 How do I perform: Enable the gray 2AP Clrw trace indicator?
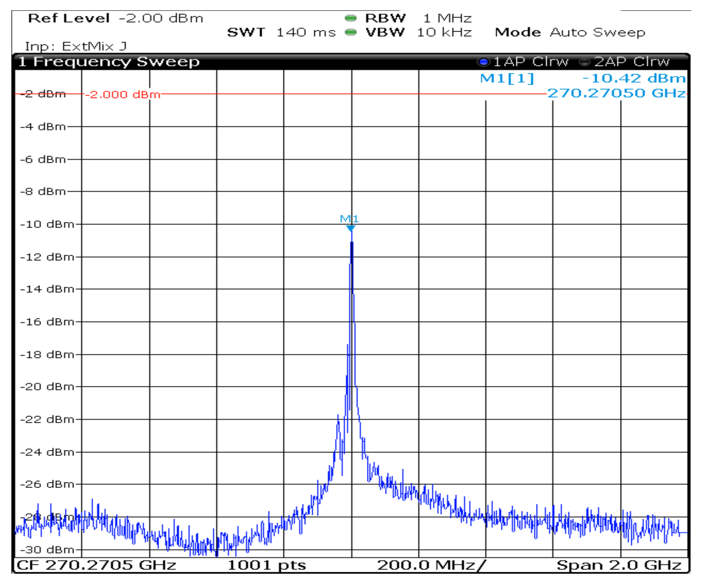point(584,62)
